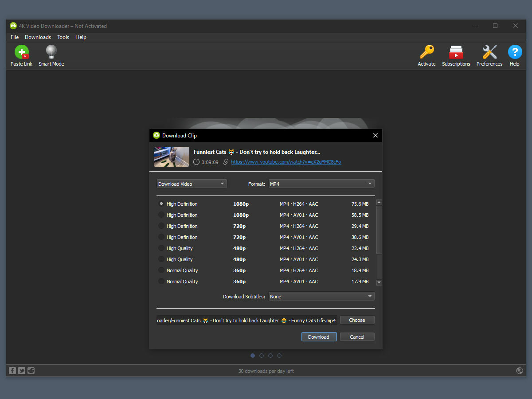This screenshot has height=399, width=532.
Task: Toggle the Smart Mode lightbulb icon
Action: click(51, 52)
